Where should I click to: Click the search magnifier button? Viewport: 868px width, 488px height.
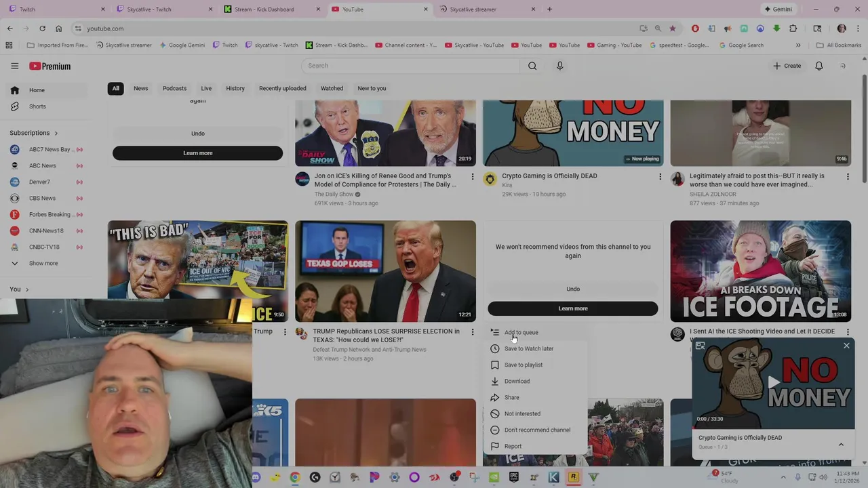(532, 66)
